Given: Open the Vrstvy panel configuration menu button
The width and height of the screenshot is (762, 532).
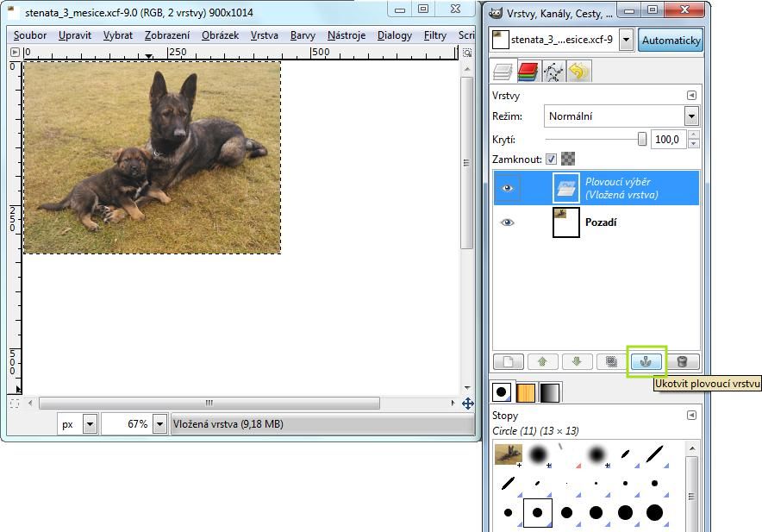Looking at the screenshot, I should pos(690,96).
